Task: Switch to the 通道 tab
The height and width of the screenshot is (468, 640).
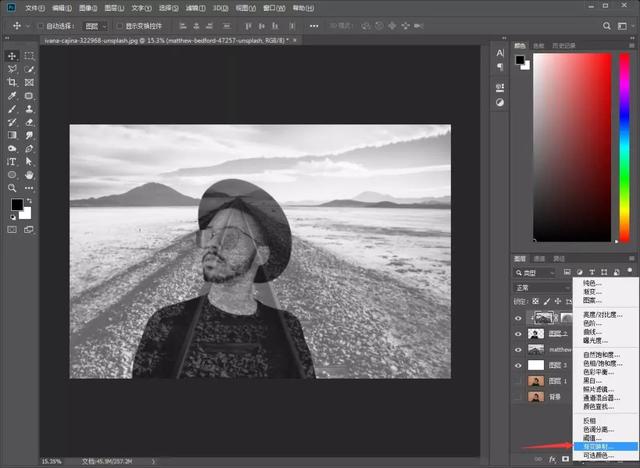Action: pyautogui.click(x=540, y=259)
